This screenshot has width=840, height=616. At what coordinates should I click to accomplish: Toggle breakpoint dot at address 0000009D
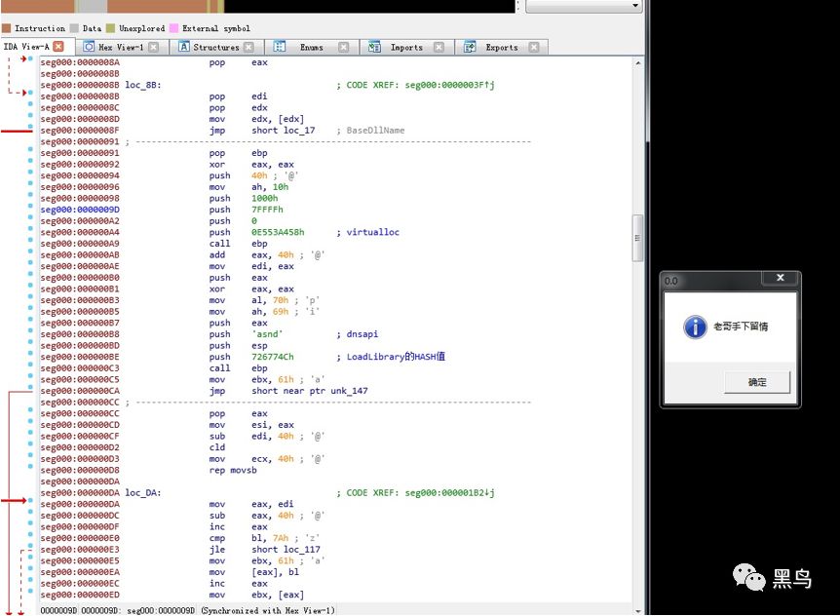31,210
